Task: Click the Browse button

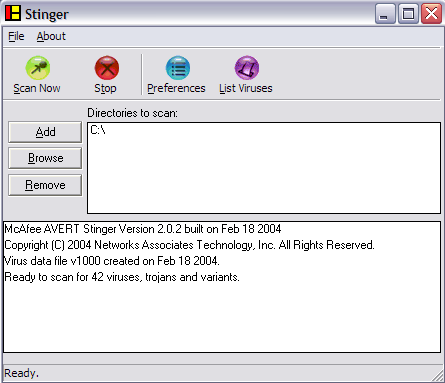Action: 45,158
